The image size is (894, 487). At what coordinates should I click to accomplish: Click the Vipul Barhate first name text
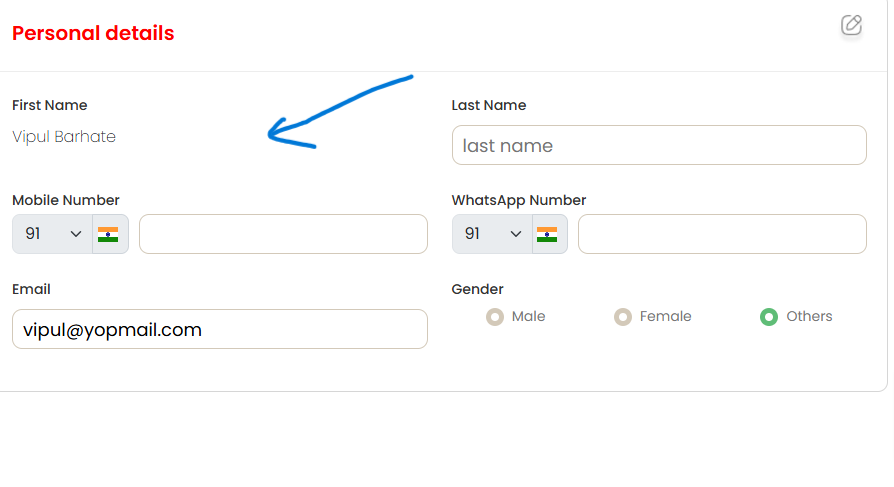(64, 137)
